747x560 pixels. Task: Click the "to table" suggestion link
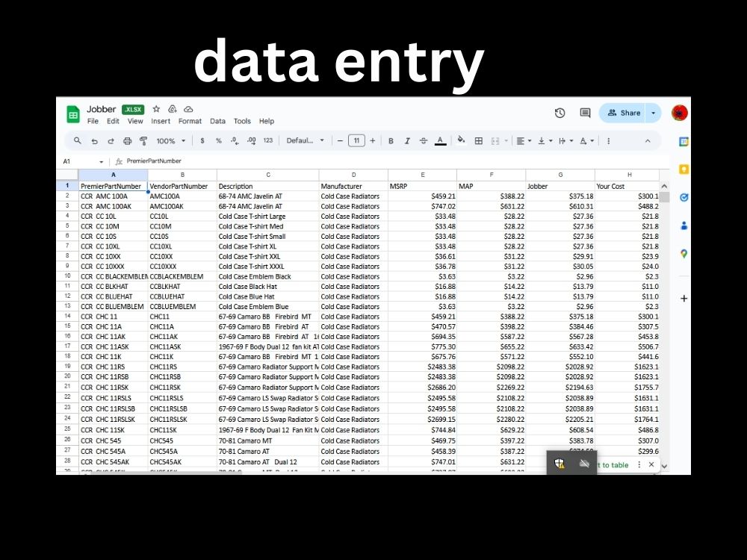[x=613, y=465]
